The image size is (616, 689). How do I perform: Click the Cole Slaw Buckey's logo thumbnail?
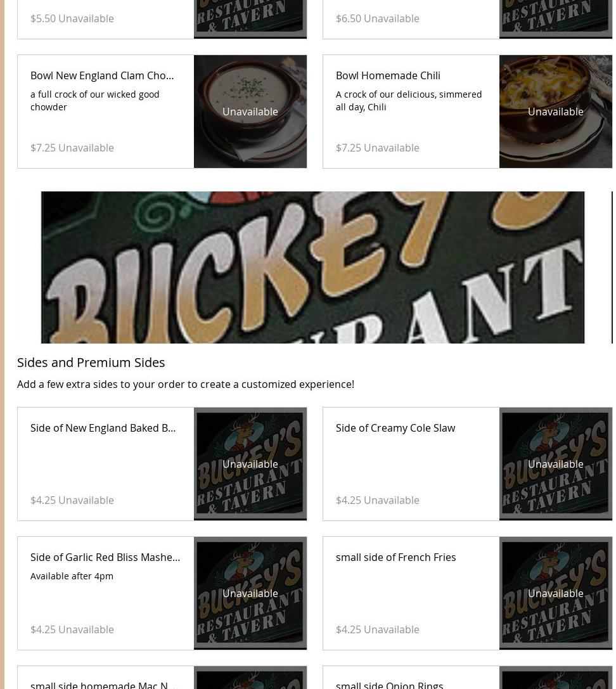555,464
